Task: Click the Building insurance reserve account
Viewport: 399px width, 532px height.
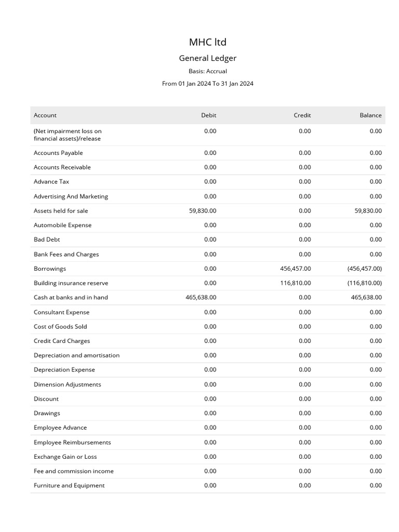Action: (71, 283)
